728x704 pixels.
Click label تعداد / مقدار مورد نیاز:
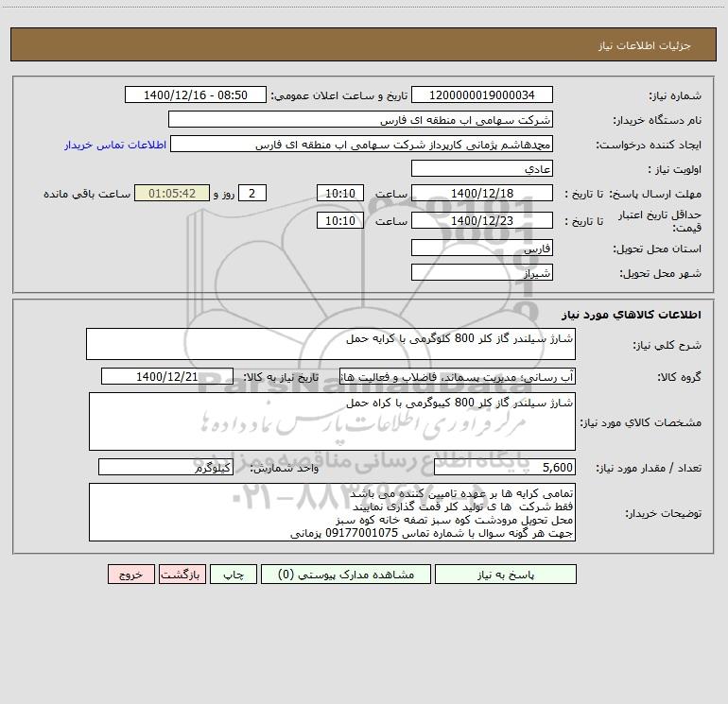coord(649,468)
